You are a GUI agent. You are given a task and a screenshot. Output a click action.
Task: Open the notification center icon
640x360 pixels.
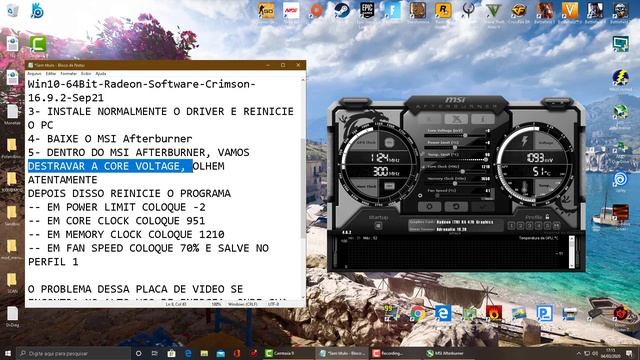[629, 353]
